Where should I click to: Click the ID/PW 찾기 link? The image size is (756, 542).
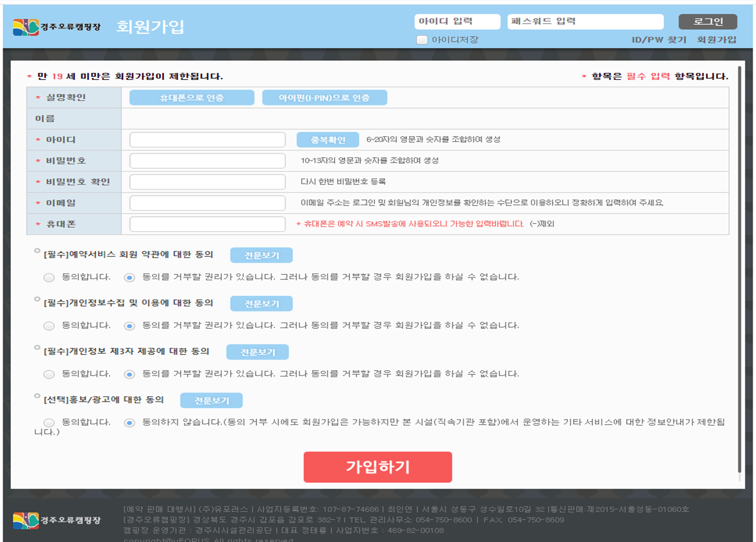click(x=658, y=40)
